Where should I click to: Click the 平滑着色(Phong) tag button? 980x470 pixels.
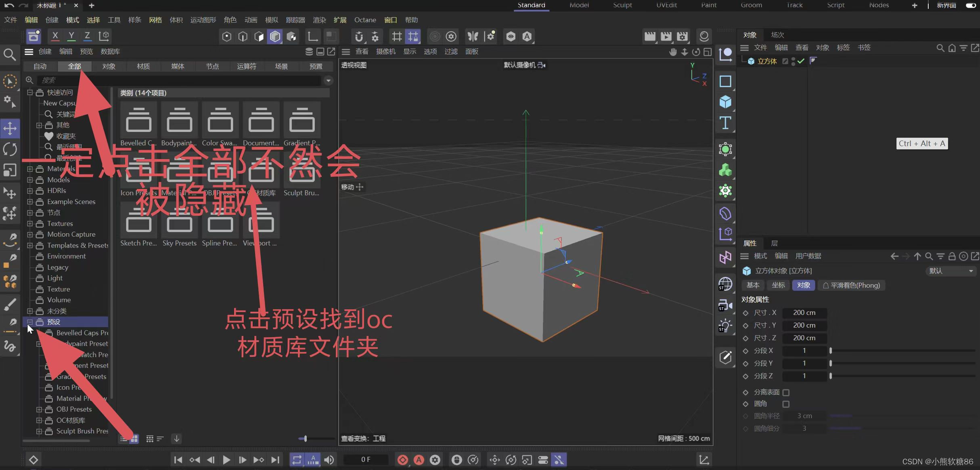tap(851, 285)
